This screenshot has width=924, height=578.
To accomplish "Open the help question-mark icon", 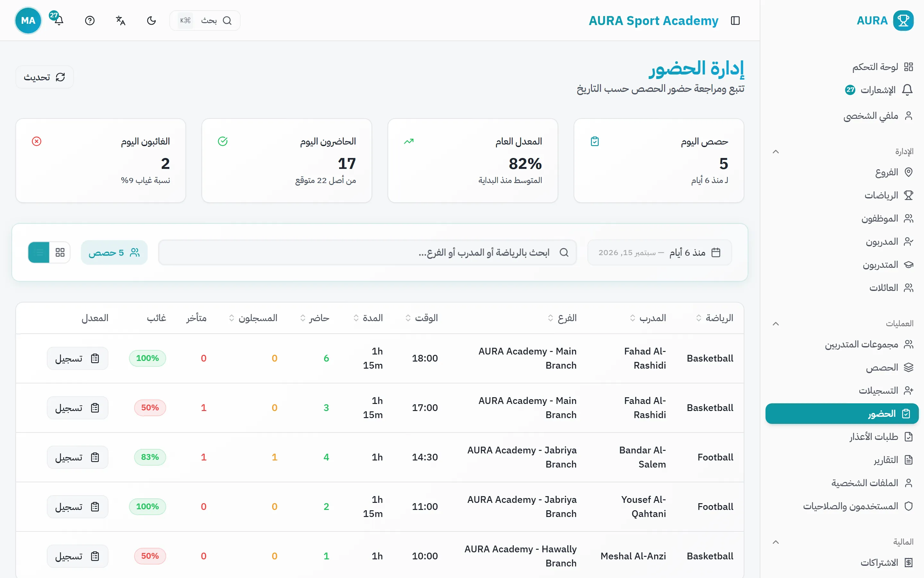I will pos(90,20).
